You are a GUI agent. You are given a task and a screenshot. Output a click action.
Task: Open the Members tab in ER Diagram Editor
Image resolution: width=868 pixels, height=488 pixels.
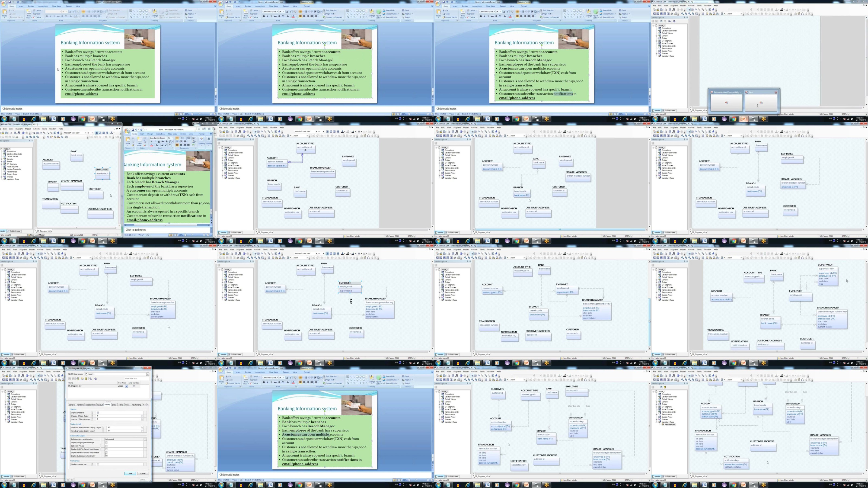pos(80,405)
